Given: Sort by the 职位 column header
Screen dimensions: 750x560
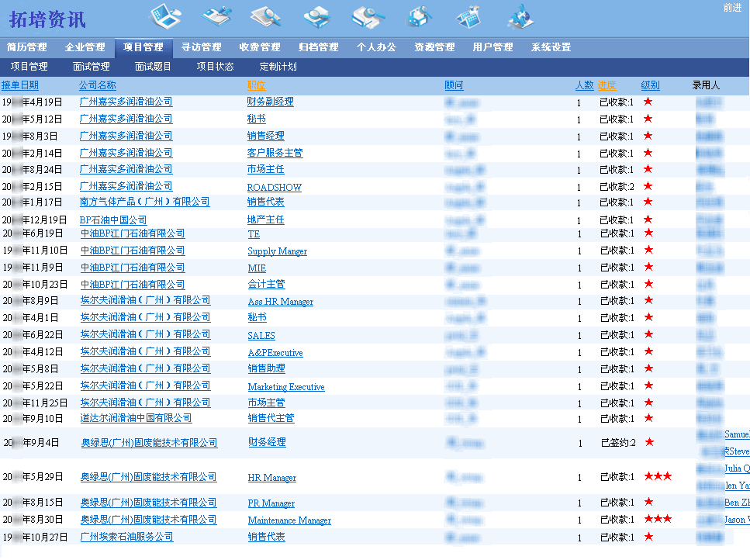Looking at the screenshot, I should (257, 85).
